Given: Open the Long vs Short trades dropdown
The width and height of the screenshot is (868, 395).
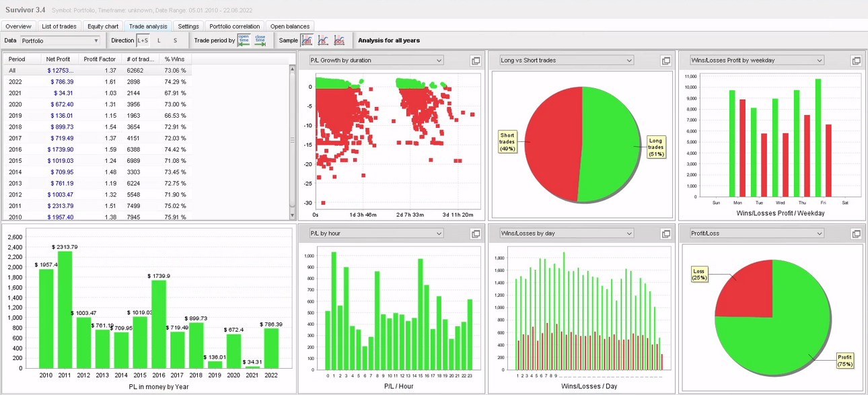Looking at the screenshot, I should (566, 61).
